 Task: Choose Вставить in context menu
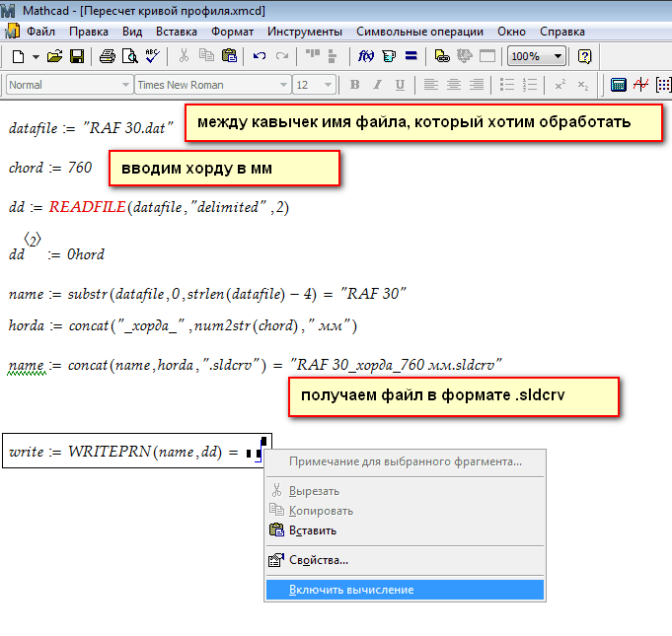405,530
